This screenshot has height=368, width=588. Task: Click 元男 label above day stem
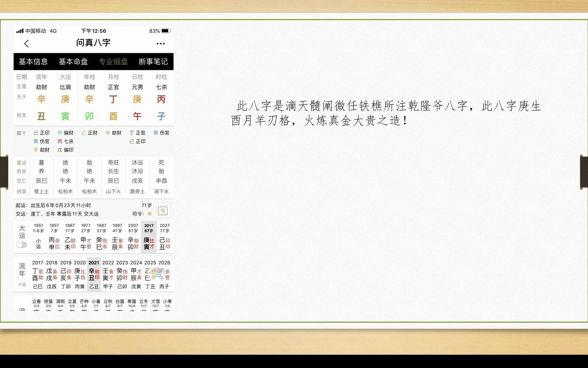pyautogui.click(x=137, y=87)
